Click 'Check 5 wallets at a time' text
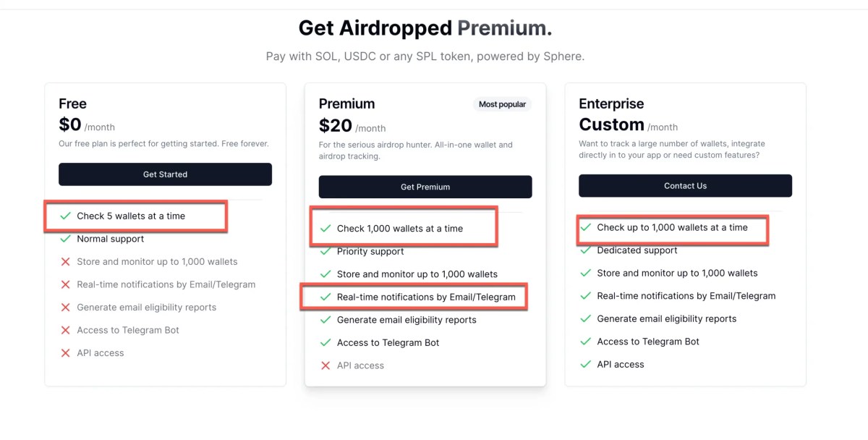This screenshot has width=868, height=440. click(x=131, y=216)
